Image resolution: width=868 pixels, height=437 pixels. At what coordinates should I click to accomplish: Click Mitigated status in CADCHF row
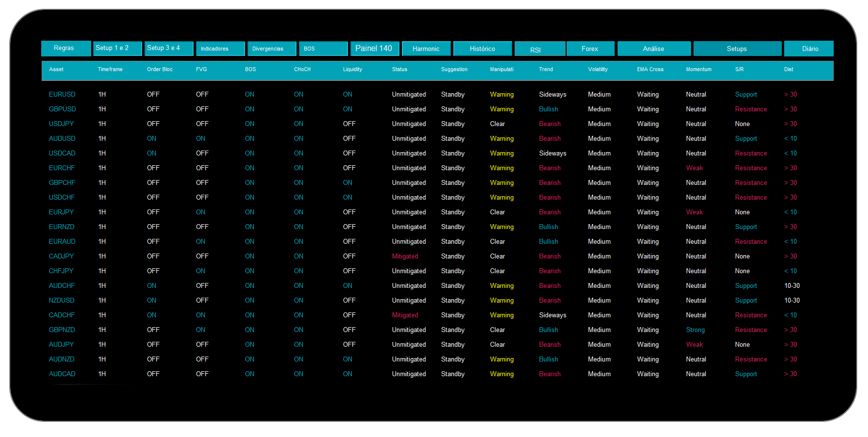point(405,315)
